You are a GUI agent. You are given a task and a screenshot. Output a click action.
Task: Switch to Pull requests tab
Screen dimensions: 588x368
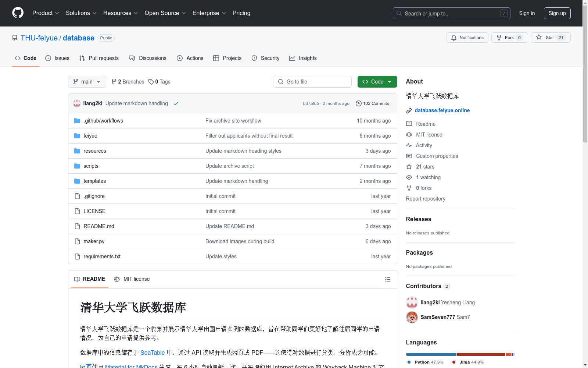99,58
